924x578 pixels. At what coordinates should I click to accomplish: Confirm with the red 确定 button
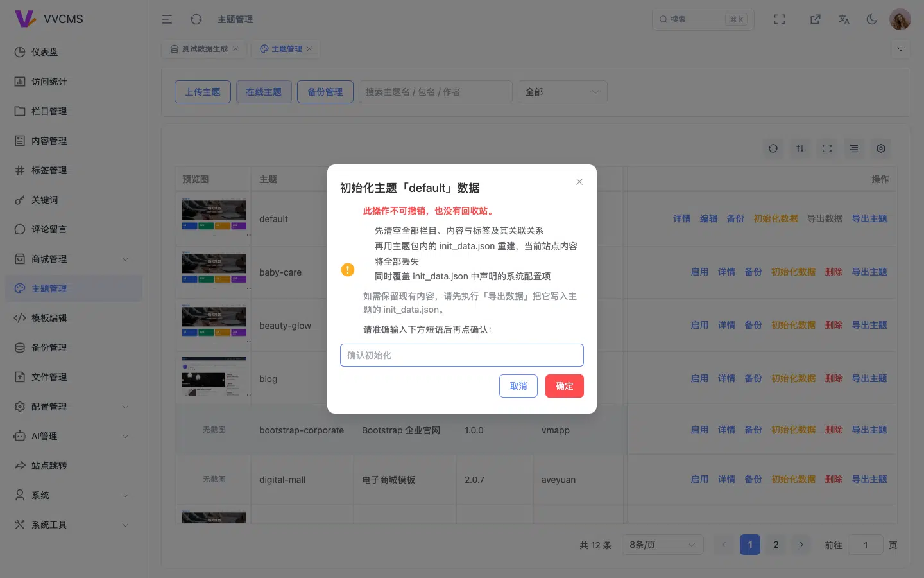coord(565,386)
